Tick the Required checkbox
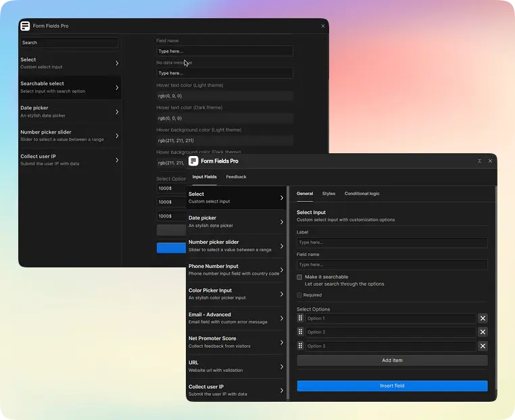This screenshot has height=420, width=515. tap(299, 295)
